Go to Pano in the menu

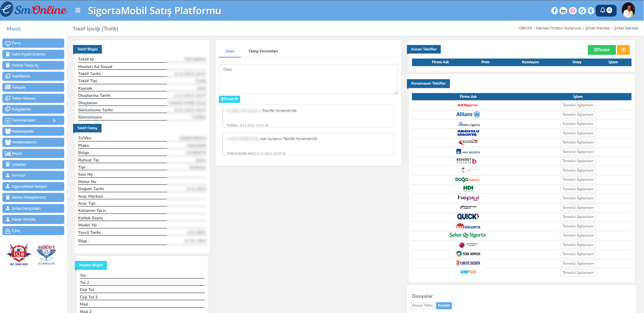[x=33, y=43]
